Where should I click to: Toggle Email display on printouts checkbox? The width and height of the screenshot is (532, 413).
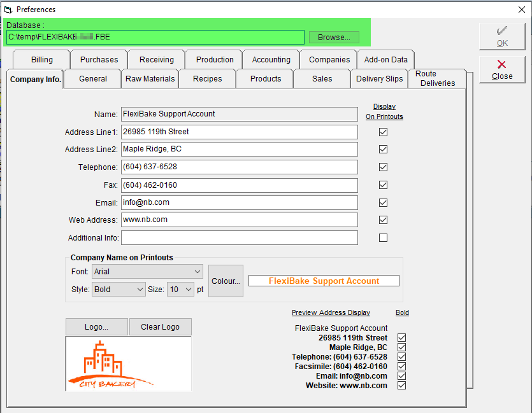tap(383, 202)
